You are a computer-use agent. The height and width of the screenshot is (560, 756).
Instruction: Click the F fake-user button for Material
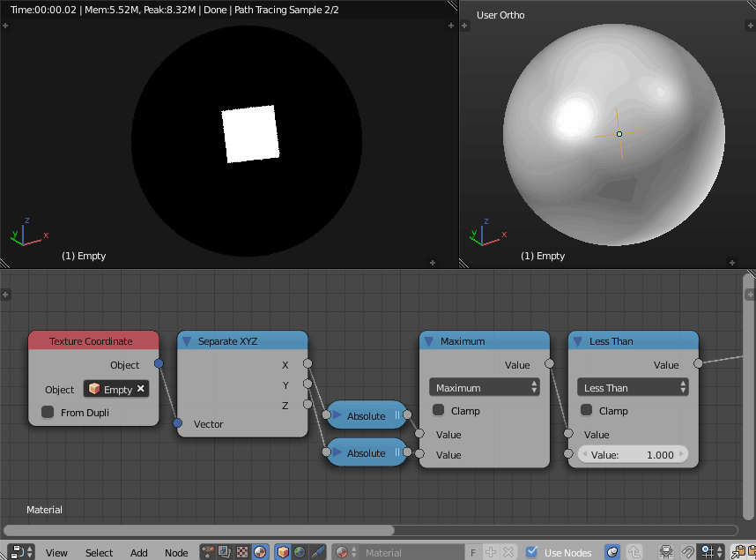coord(472,551)
